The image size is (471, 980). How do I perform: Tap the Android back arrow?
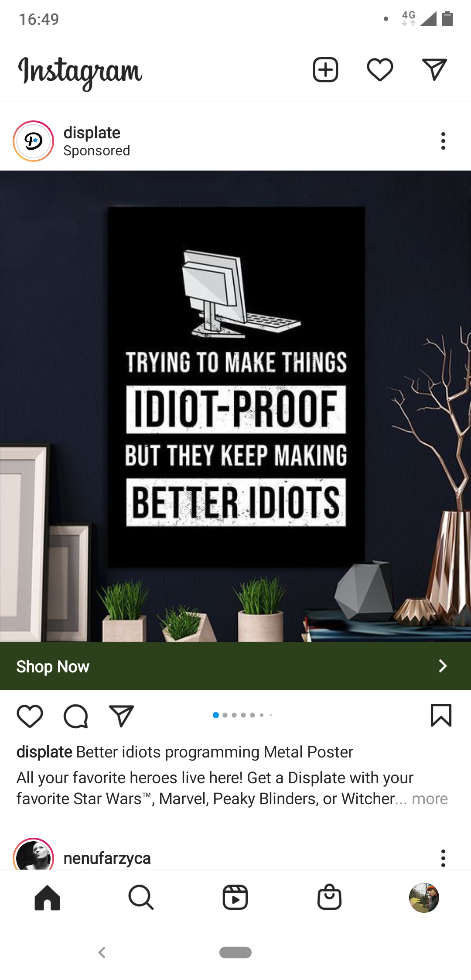(x=102, y=953)
